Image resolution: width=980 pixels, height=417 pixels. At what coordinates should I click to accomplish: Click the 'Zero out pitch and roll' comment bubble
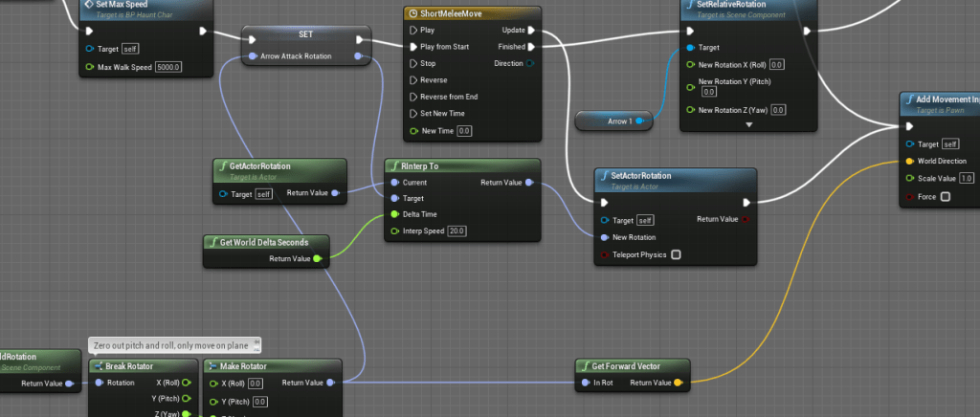pyautogui.click(x=175, y=345)
